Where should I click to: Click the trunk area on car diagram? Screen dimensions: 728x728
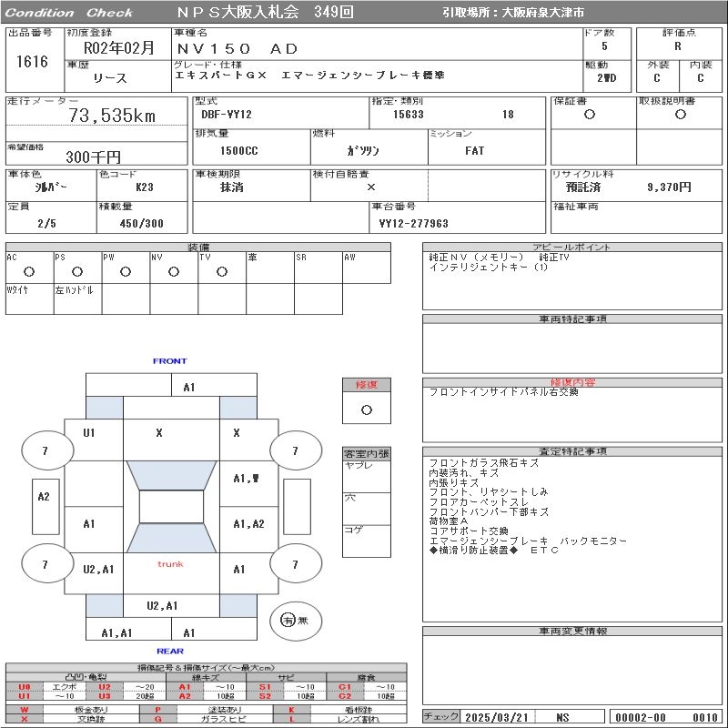[x=170, y=564]
